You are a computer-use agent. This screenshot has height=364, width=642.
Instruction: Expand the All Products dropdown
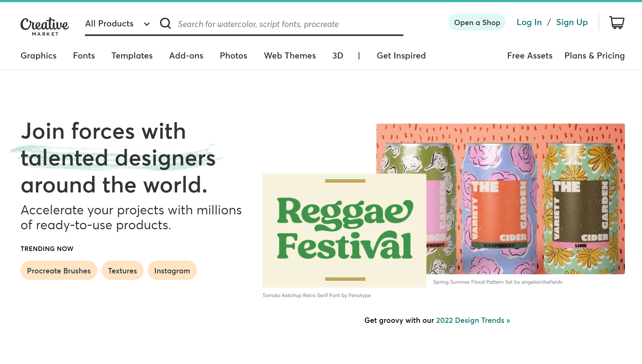(x=117, y=24)
